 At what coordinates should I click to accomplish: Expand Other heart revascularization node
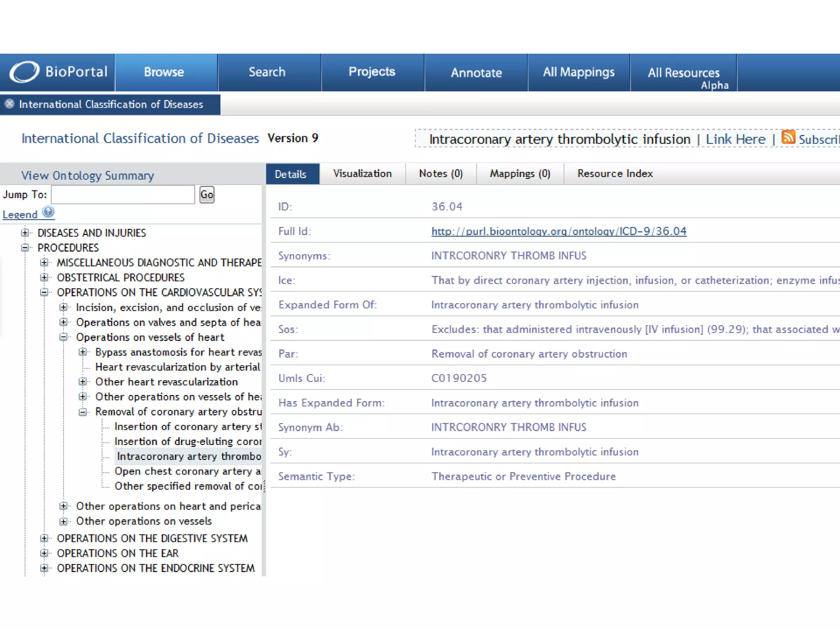(82, 382)
